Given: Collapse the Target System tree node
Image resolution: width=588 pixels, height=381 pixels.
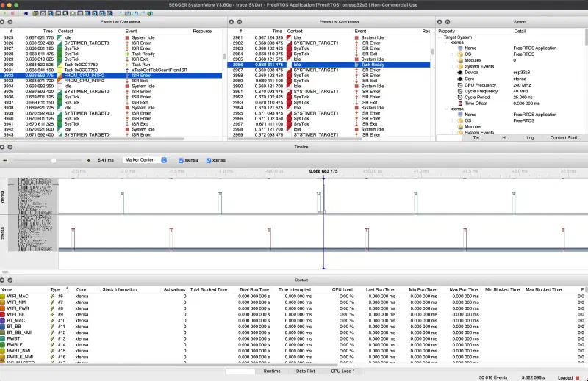Looking at the screenshot, I should [440, 37].
